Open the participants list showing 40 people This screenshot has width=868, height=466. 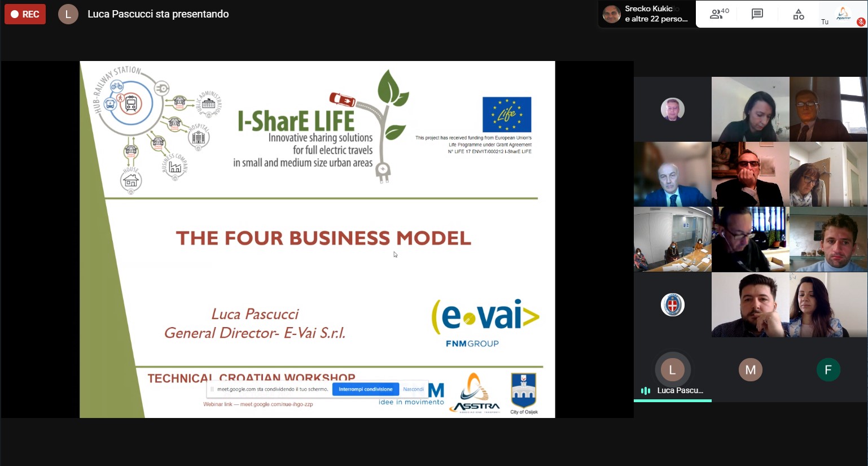point(720,14)
